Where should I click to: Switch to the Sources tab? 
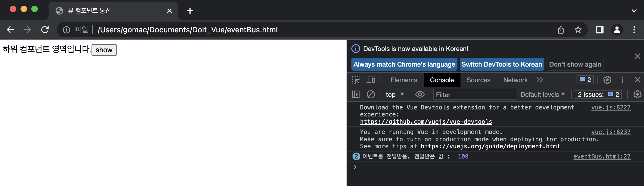click(x=479, y=80)
